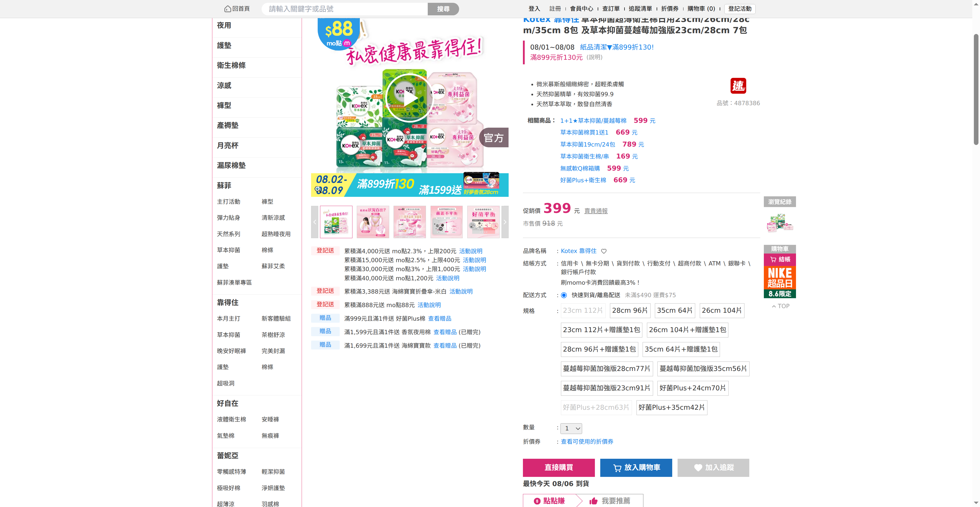Select spec 好菌Plus+24cm70片

pos(693,388)
